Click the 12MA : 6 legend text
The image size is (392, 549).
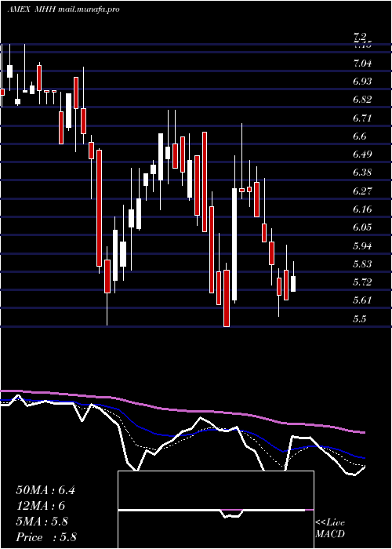coord(41,506)
